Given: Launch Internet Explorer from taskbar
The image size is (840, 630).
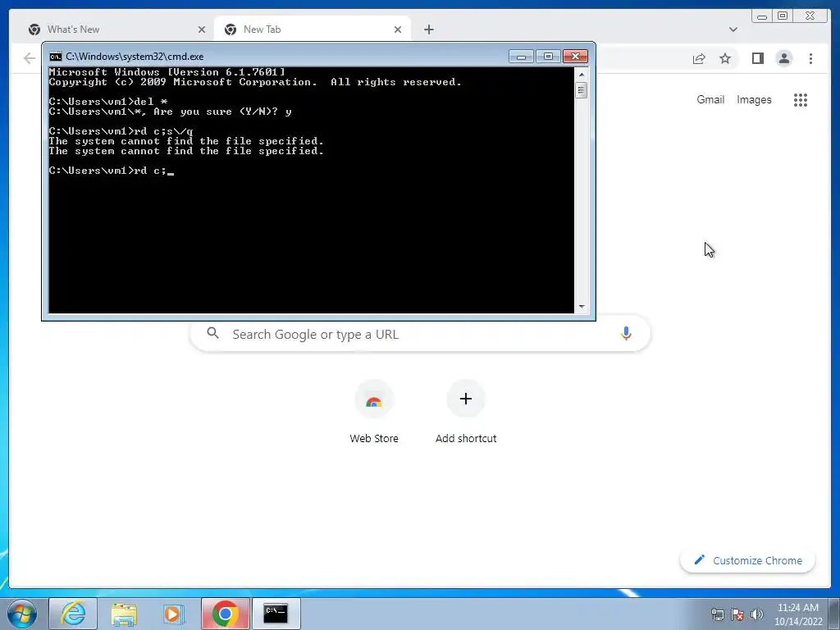Looking at the screenshot, I should [x=73, y=614].
